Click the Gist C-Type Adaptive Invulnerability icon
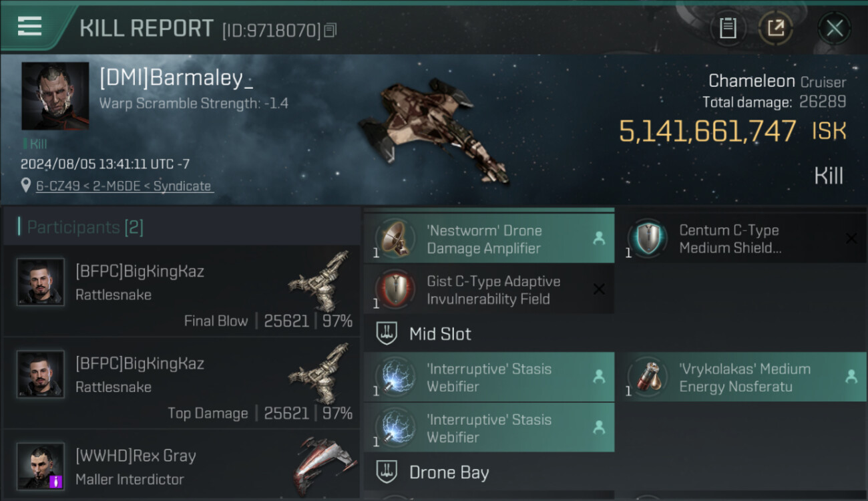Viewport: 868px width, 501px height. pyautogui.click(x=395, y=290)
